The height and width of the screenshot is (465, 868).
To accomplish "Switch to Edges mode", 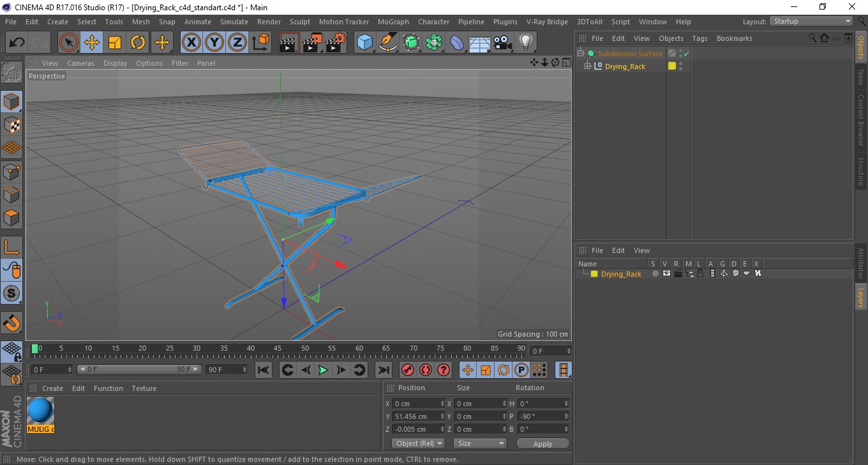I will pos(11,194).
